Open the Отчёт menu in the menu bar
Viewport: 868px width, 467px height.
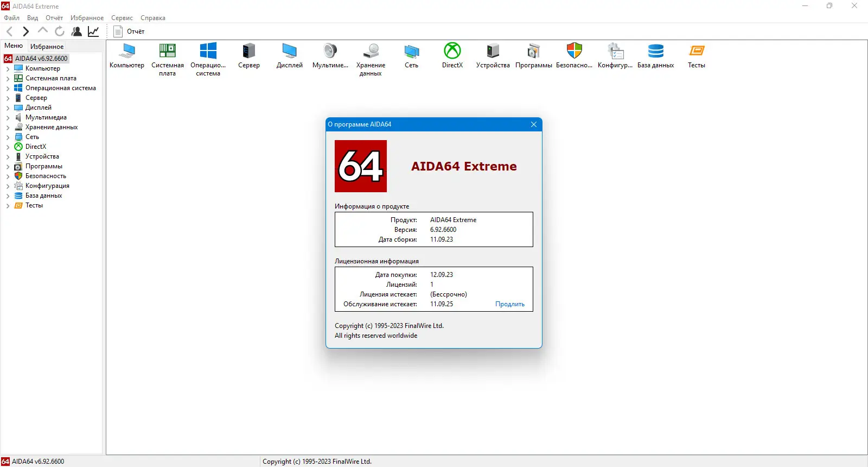[x=54, y=18]
